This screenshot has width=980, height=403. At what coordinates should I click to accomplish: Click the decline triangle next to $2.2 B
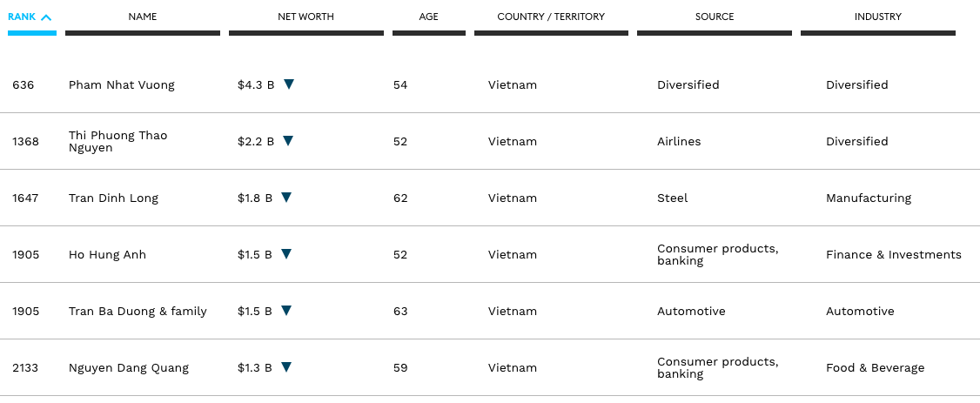point(288,141)
